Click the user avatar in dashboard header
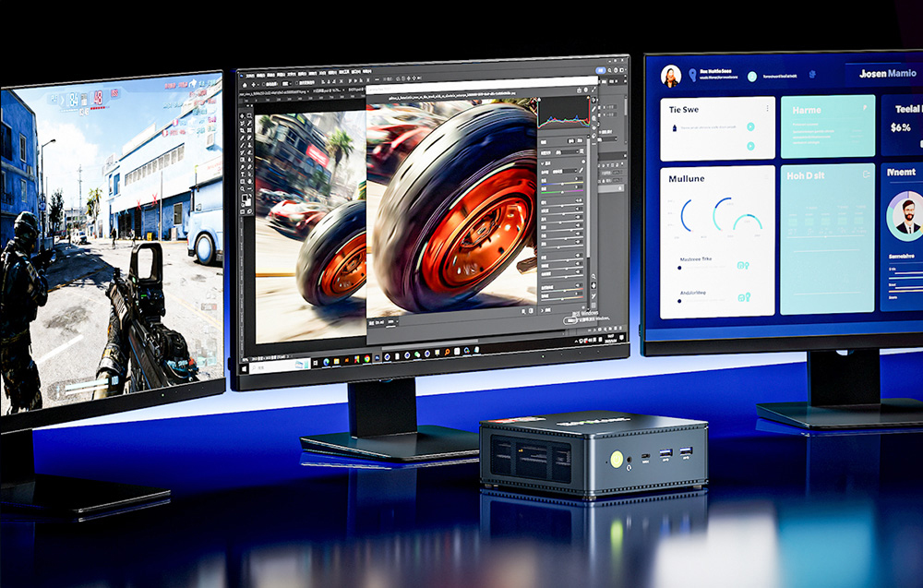Image resolution: width=923 pixels, height=588 pixels. [671, 77]
